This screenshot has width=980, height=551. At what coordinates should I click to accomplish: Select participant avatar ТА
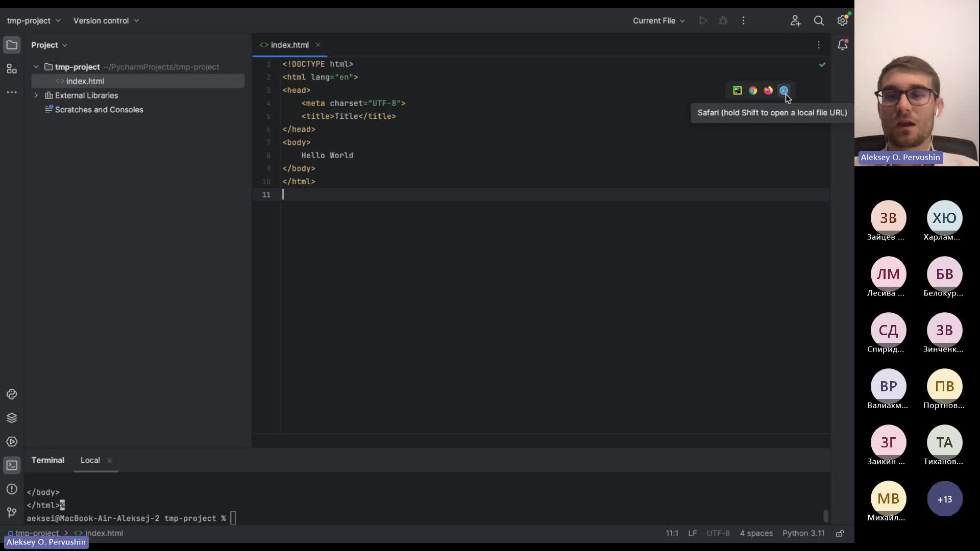944,442
